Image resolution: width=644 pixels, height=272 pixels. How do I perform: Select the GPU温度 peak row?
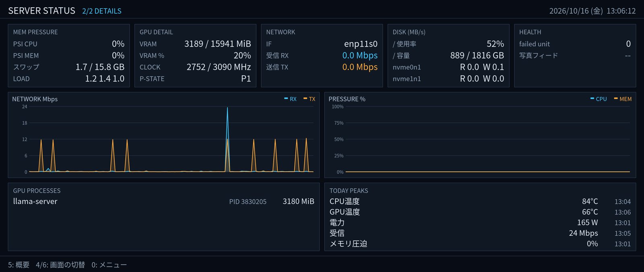(x=480, y=212)
